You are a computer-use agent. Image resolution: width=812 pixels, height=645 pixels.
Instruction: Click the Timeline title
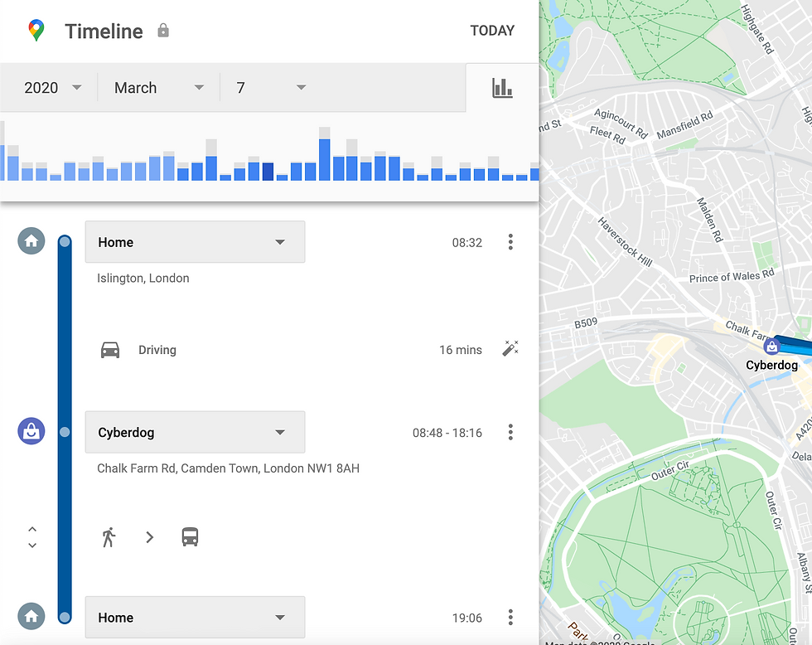tap(104, 31)
